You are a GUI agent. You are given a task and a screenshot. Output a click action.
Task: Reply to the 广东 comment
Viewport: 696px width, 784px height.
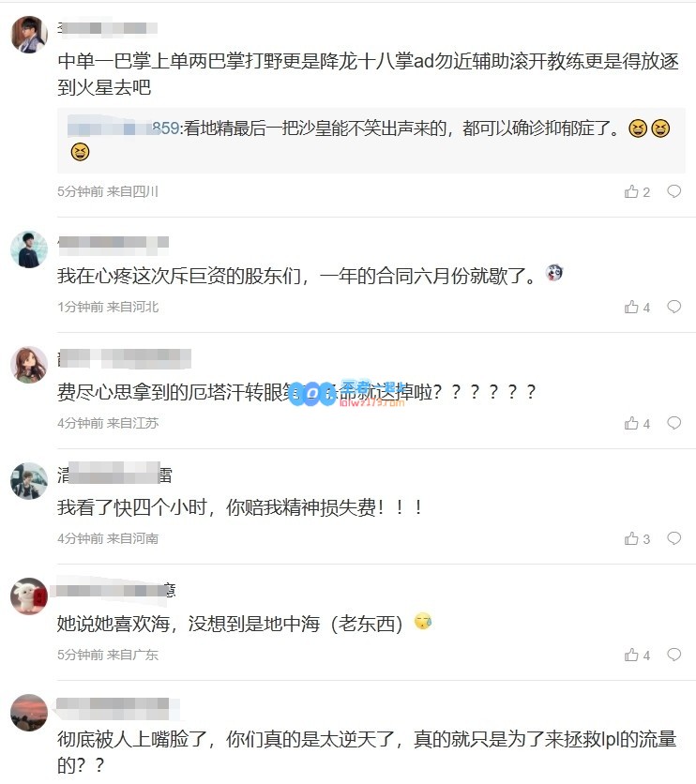674,655
